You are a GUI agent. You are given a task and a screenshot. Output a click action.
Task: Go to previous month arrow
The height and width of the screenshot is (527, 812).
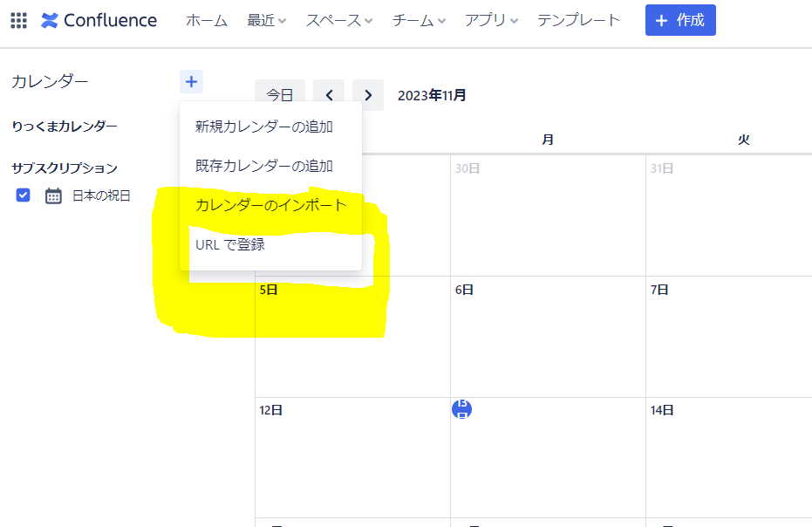coord(329,95)
